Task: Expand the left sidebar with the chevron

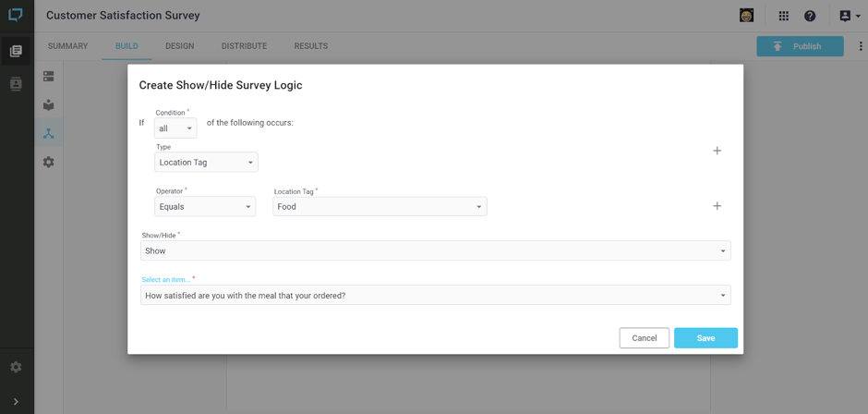Action: click(x=16, y=402)
